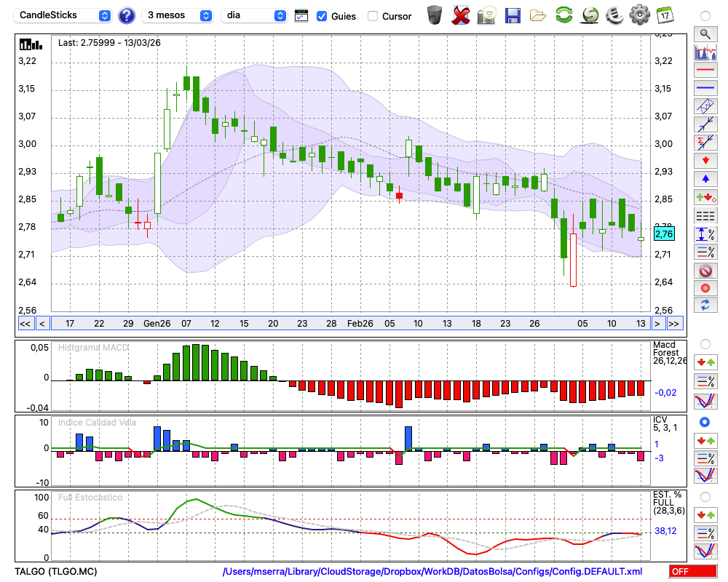Enable the Cursor checkbox
728x582 pixels.
click(x=373, y=16)
